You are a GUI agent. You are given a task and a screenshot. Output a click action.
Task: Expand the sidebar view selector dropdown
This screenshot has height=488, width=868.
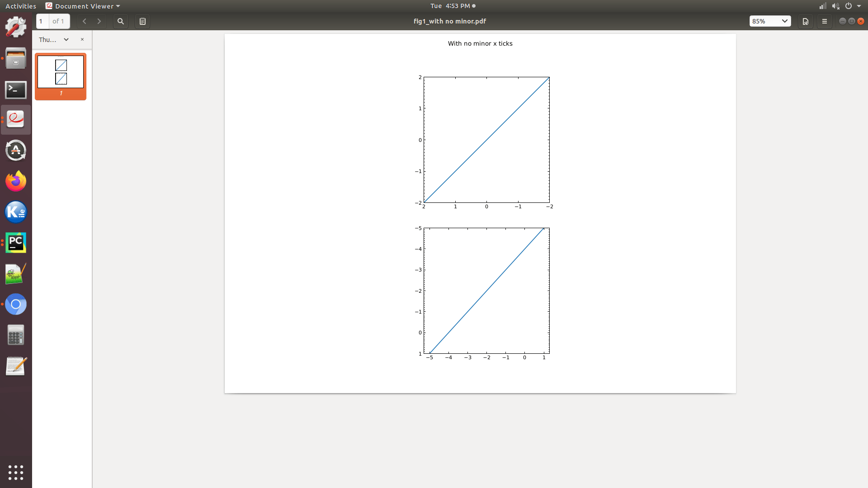click(x=66, y=39)
